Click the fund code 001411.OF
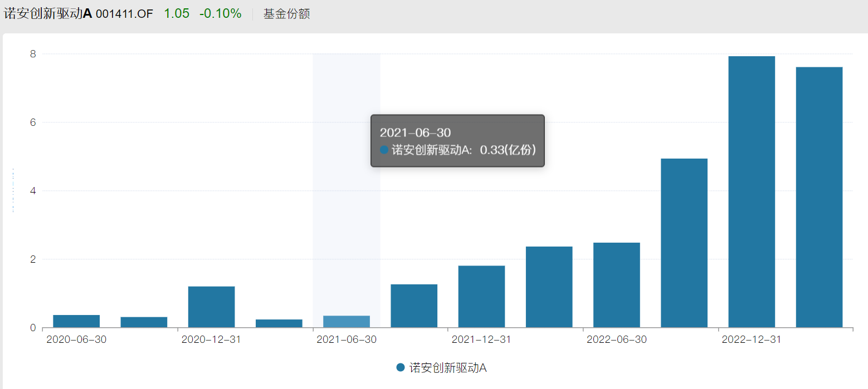 pyautogui.click(x=124, y=14)
